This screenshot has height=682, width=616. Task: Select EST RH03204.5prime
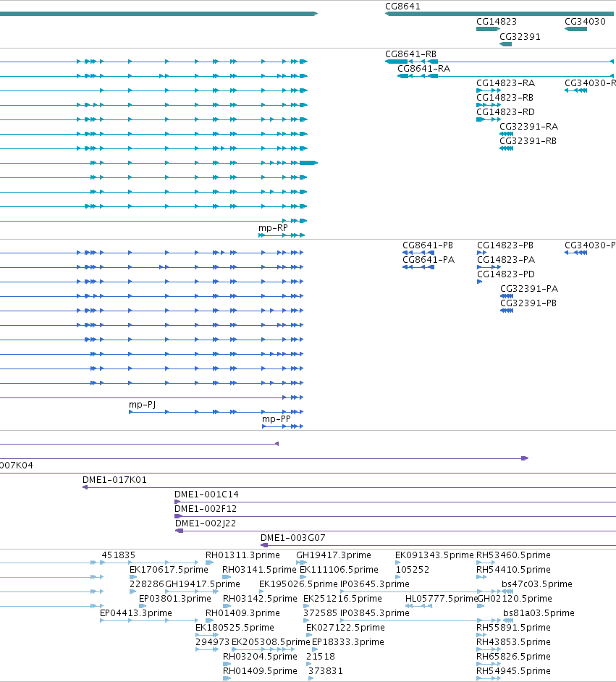point(227,664)
